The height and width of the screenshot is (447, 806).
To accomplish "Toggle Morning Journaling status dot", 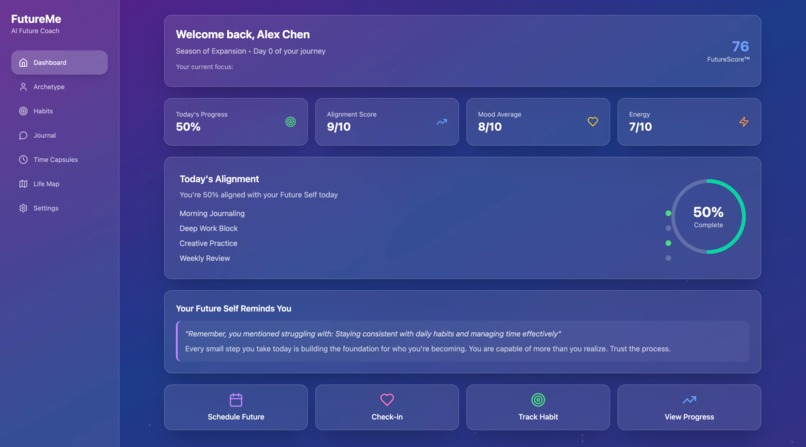I will [x=668, y=213].
